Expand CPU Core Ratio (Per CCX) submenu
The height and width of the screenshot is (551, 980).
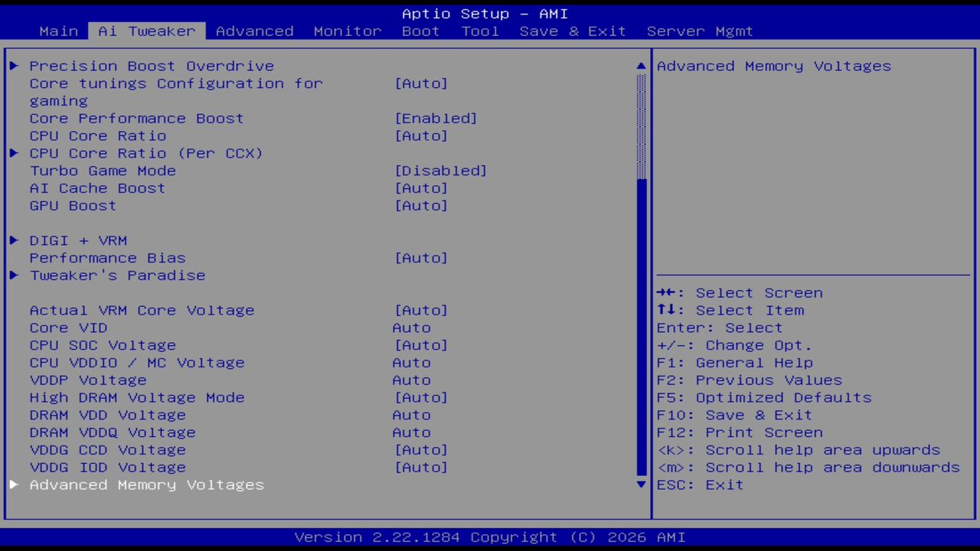[x=146, y=153]
